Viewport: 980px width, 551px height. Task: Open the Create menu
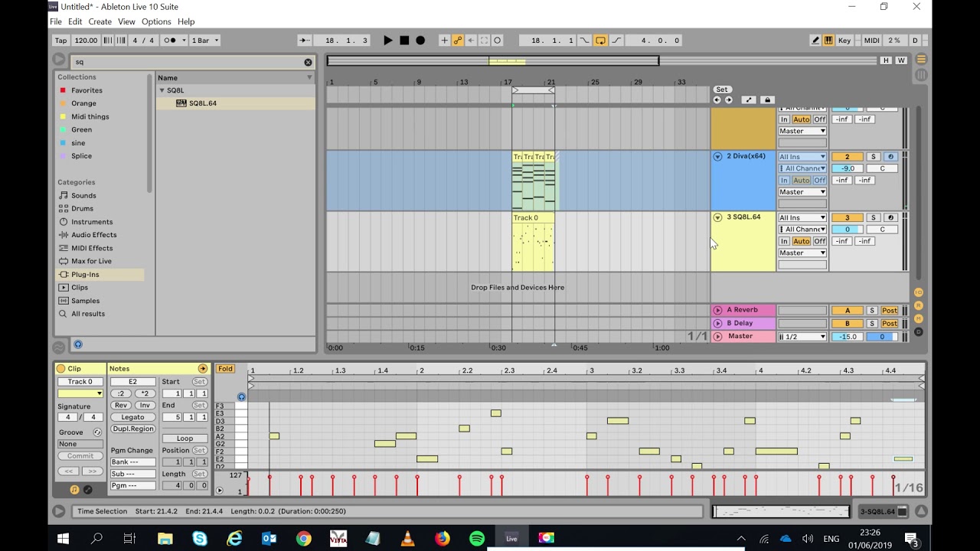100,21
